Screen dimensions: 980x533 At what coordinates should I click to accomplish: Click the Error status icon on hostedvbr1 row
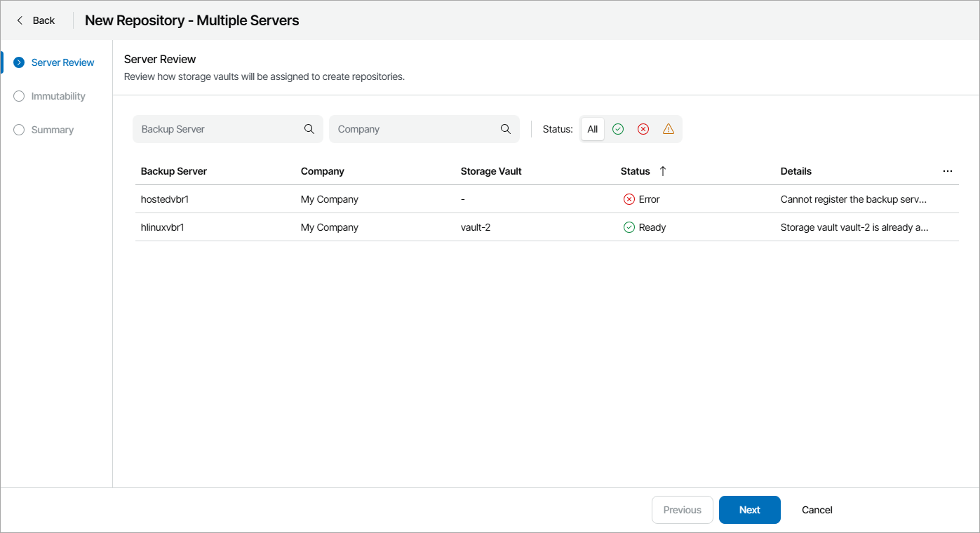(x=629, y=199)
